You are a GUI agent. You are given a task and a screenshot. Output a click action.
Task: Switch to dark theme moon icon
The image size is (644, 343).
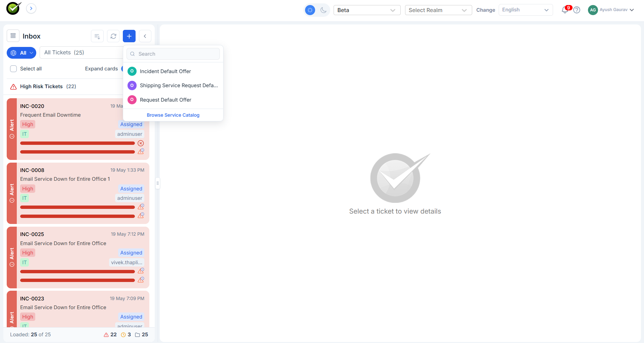click(x=324, y=10)
